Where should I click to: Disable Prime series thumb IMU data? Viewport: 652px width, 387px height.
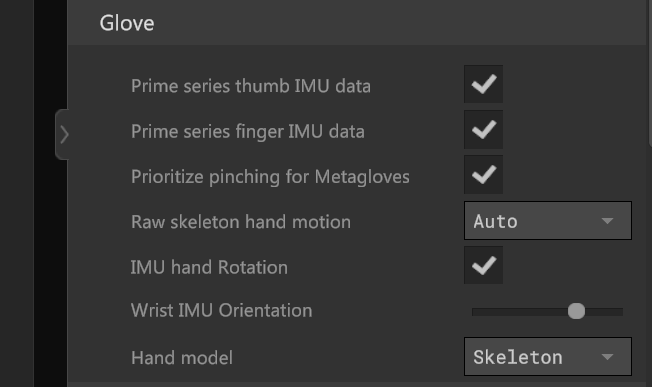[483, 84]
